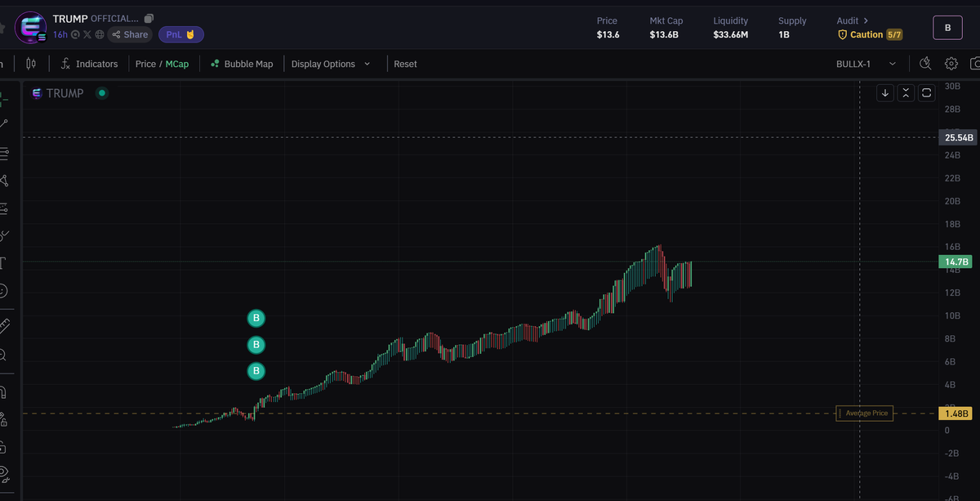Click the Reset button
Viewport: 980px width, 501px height.
pos(405,64)
